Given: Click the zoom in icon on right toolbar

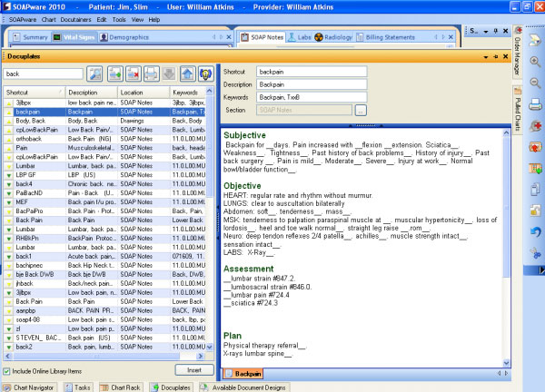Looking at the screenshot, I should coord(536,63).
